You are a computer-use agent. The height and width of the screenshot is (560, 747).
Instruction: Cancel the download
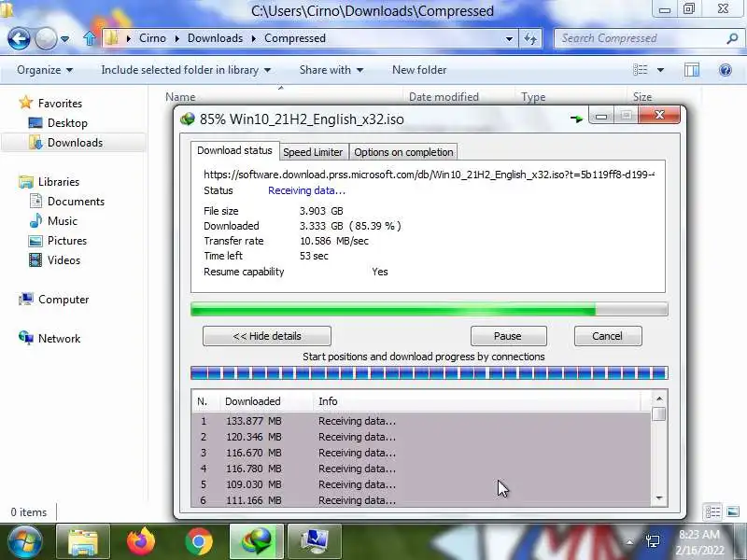pos(608,336)
